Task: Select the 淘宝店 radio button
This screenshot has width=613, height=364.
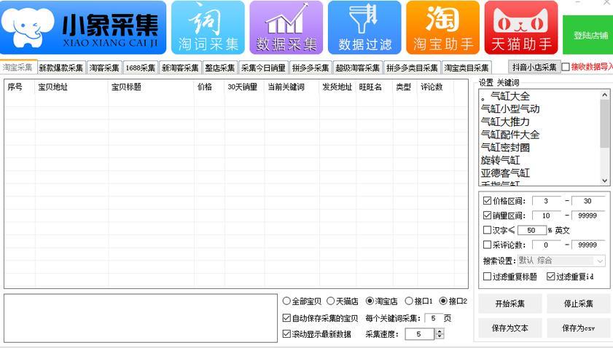Action: coord(370,301)
